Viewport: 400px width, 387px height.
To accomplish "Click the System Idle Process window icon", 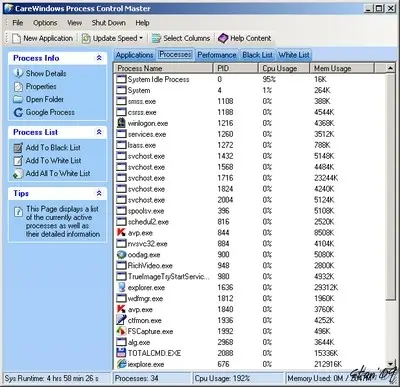I will pyautogui.click(x=121, y=79).
